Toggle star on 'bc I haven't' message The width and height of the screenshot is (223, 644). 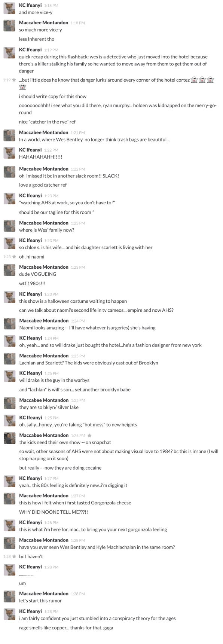point(14,556)
